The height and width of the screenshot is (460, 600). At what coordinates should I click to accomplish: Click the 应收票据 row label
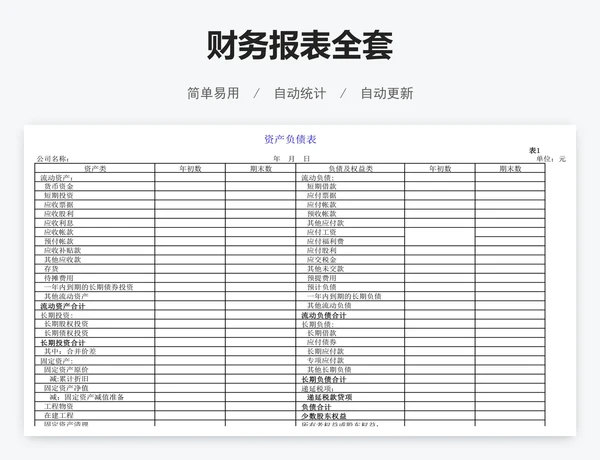click(x=59, y=205)
